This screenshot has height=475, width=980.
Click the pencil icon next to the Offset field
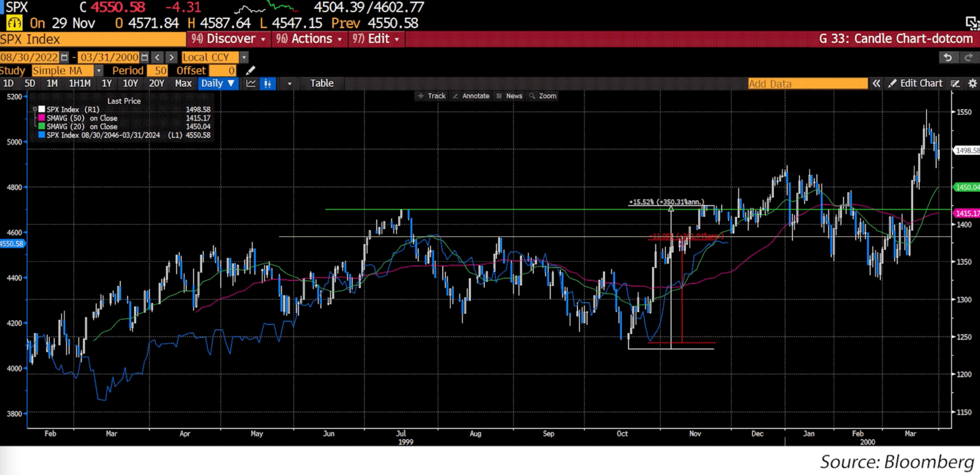250,70
